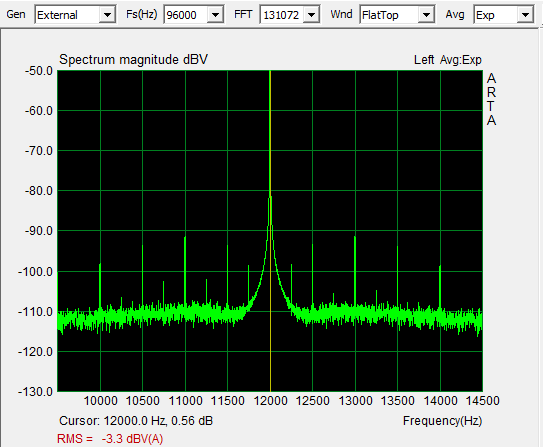Expand the Fs(Hz) sample rate dropdown
The image size is (543, 447).
click(215, 15)
